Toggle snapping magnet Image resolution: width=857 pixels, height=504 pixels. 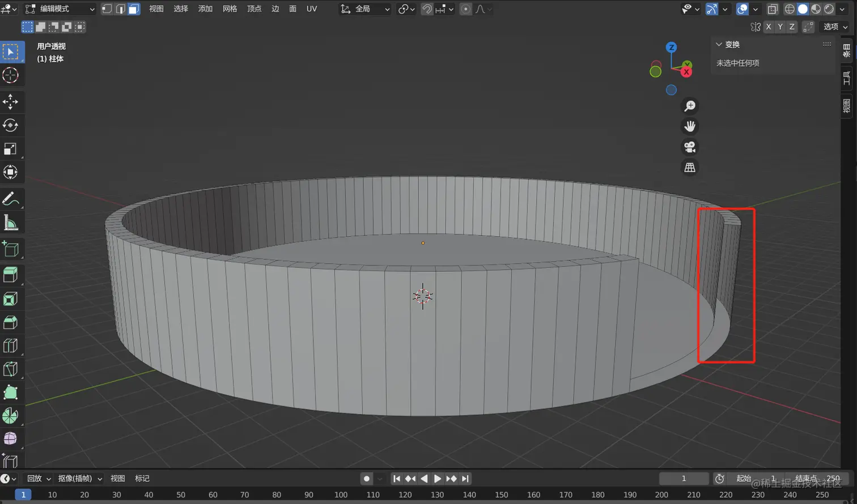tap(427, 8)
